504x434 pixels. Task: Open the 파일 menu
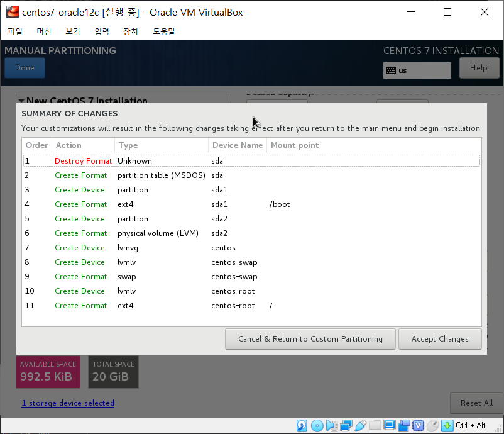point(15,31)
